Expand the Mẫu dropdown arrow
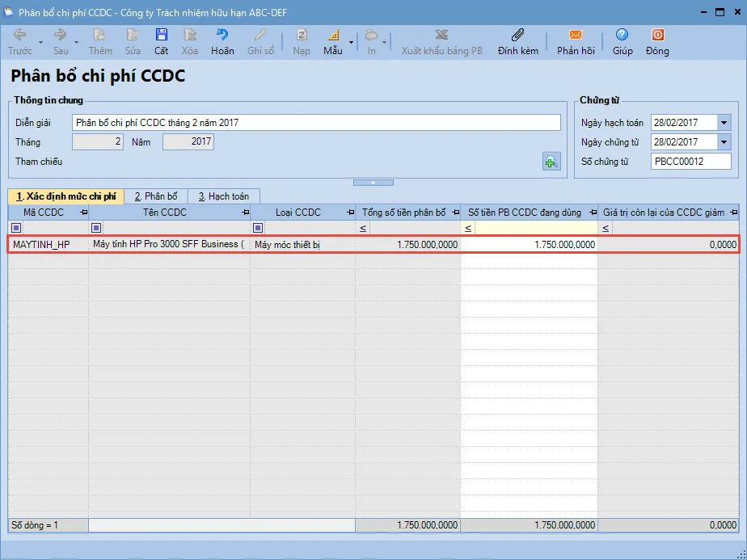 pos(351,41)
